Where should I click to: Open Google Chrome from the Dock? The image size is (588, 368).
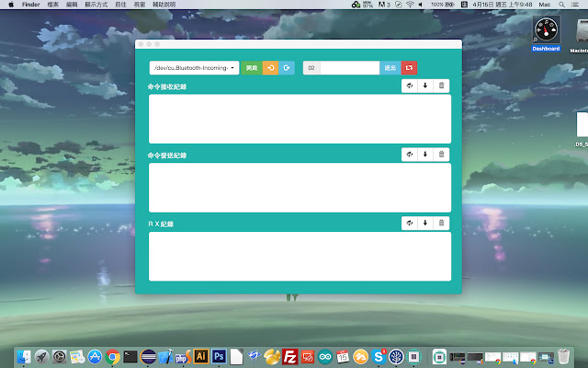(112, 356)
